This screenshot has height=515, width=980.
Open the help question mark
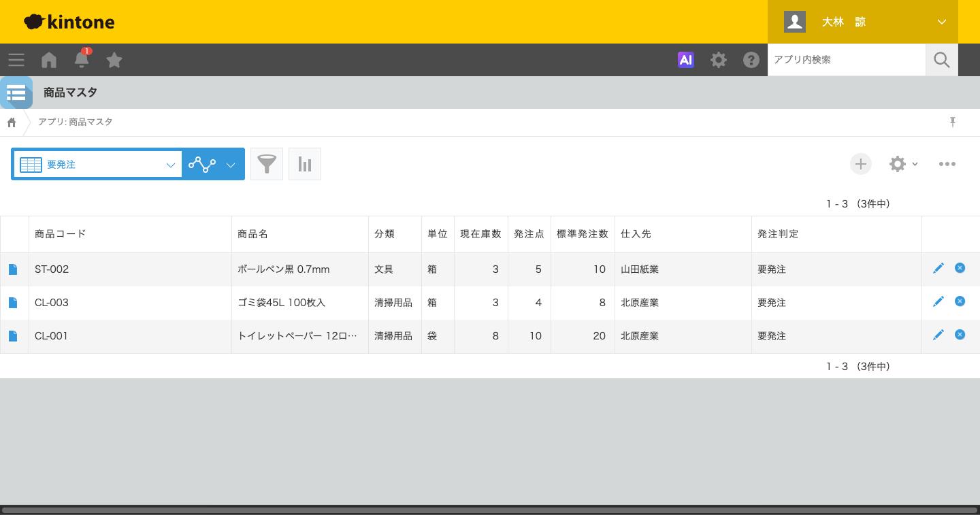751,60
